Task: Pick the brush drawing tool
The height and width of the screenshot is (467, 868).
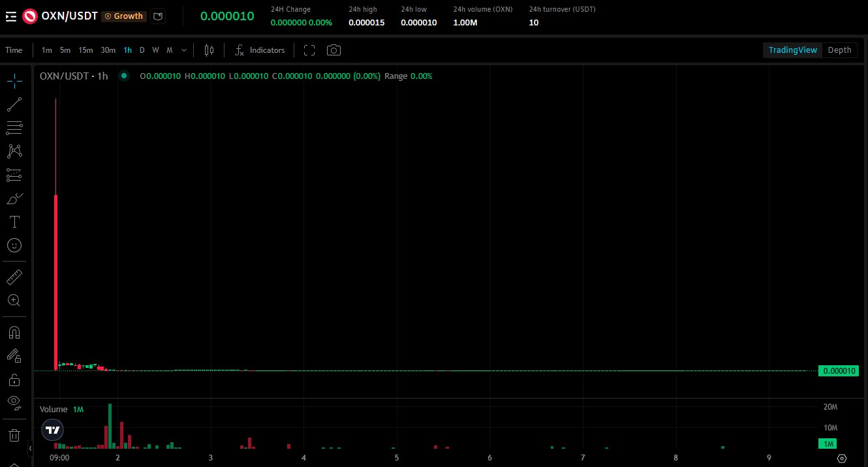Action: pos(14,198)
